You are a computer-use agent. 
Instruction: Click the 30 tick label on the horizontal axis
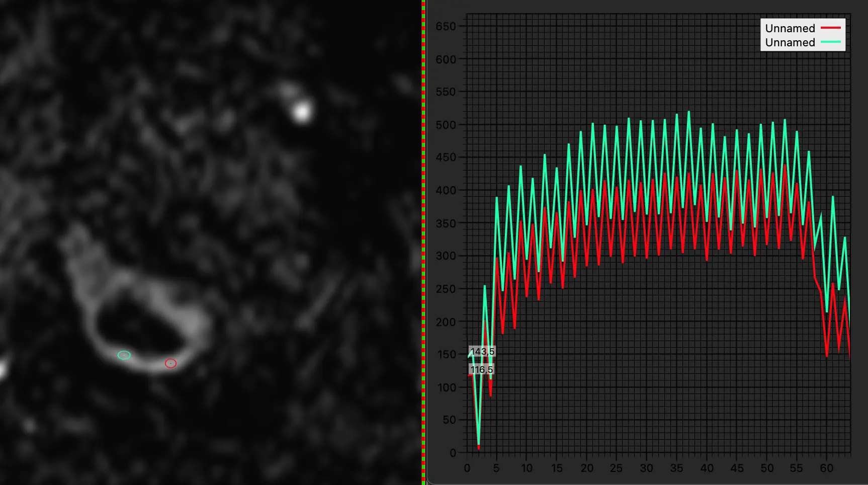pos(646,468)
